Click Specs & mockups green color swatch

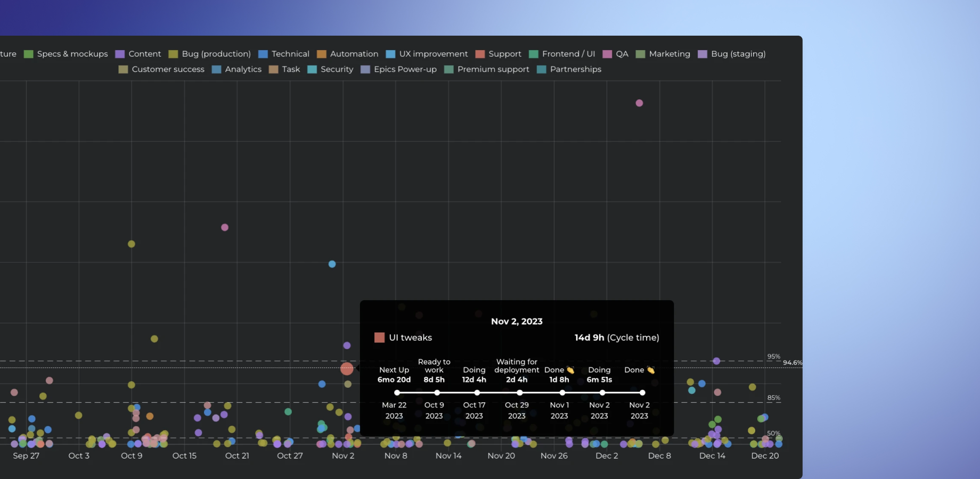coord(29,54)
